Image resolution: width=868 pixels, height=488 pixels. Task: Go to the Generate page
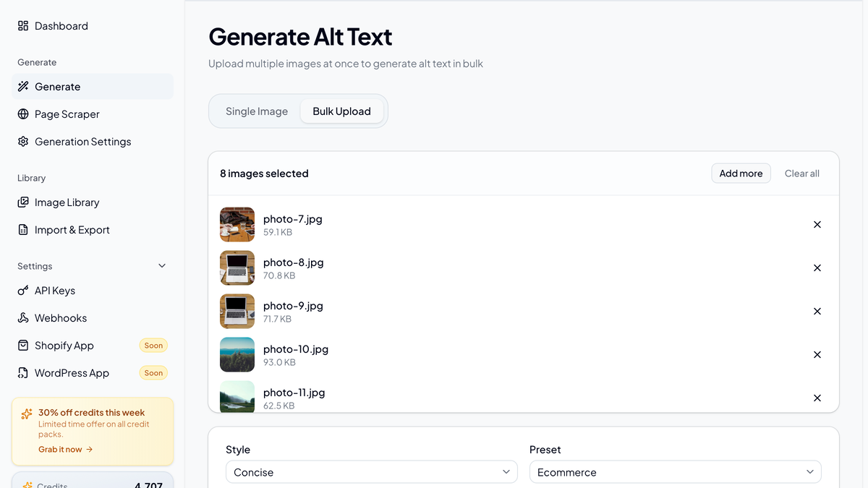[93, 87]
